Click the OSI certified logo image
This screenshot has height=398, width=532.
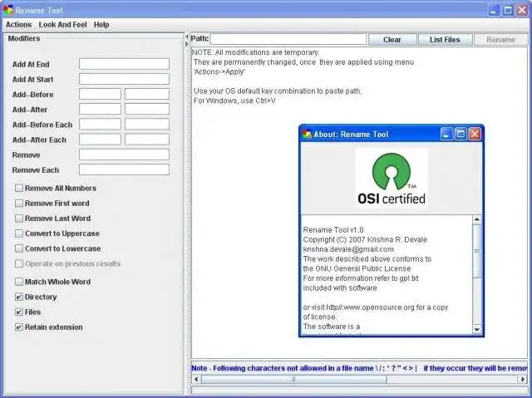pyautogui.click(x=392, y=179)
